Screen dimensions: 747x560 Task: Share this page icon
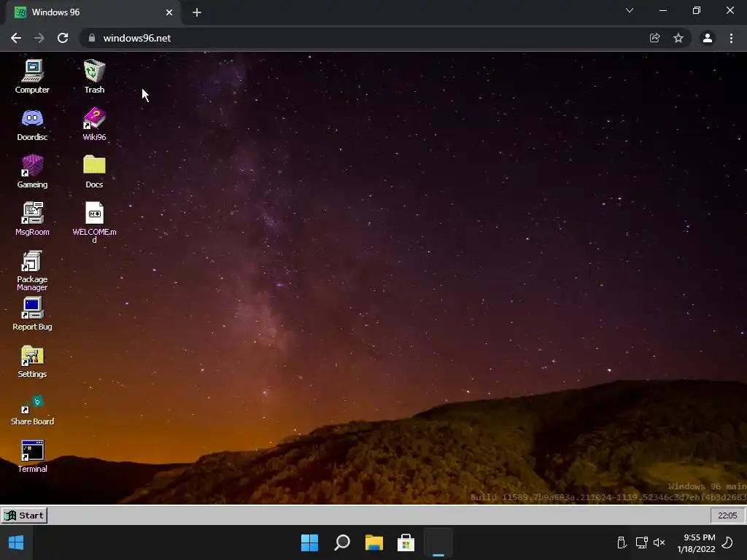pos(655,38)
